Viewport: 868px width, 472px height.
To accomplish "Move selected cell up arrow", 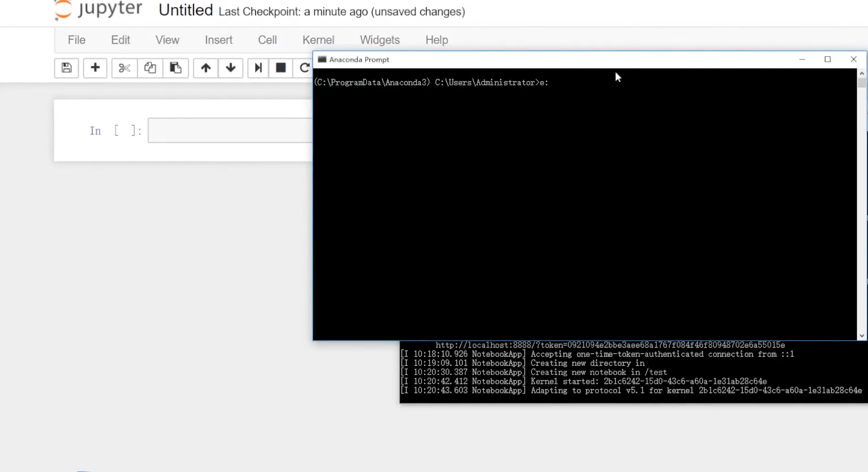I will pyautogui.click(x=205, y=68).
